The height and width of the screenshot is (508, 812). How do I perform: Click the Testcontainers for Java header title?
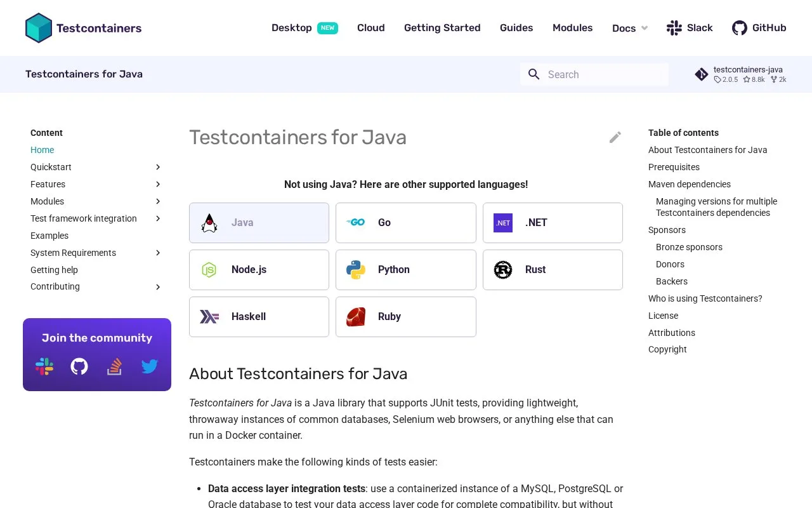click(x=84, y=74)
